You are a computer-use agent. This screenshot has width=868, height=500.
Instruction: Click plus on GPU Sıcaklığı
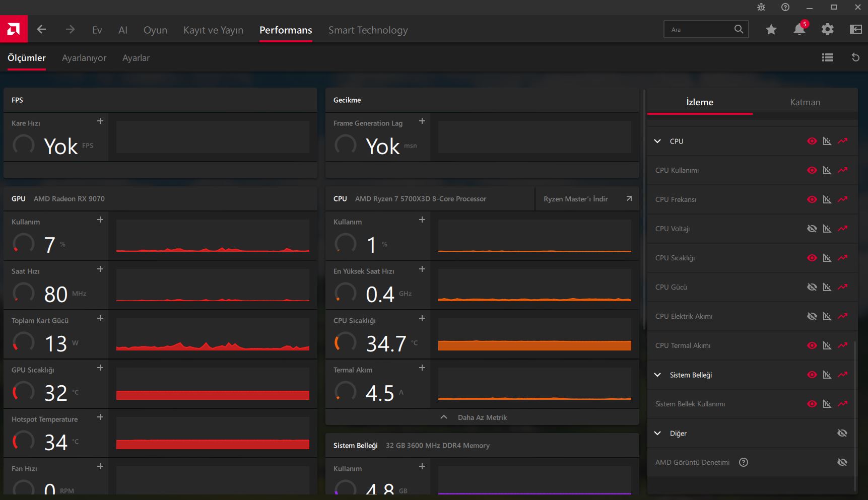click(100, 368)
